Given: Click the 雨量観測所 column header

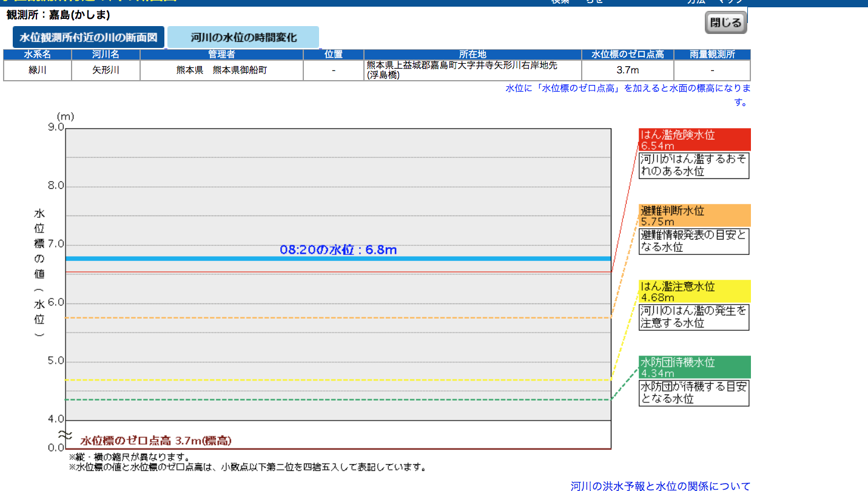Looking at the screenshot, I should tap(712, 55).
